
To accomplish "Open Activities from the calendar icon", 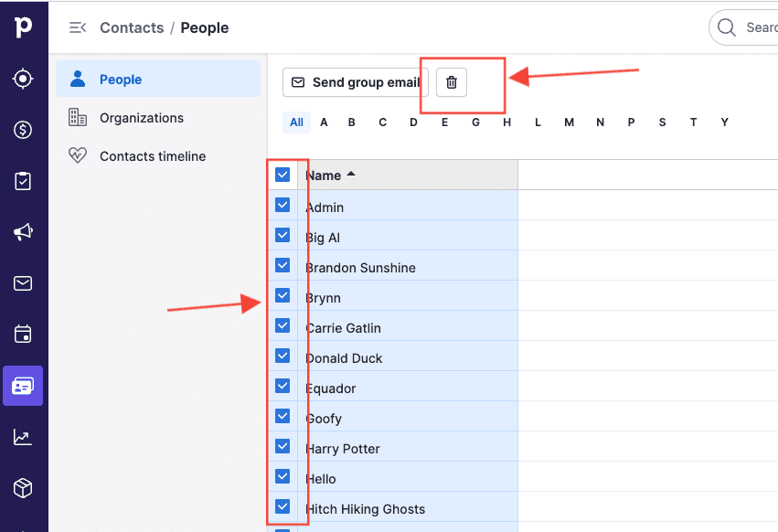I will coord(23,335).
